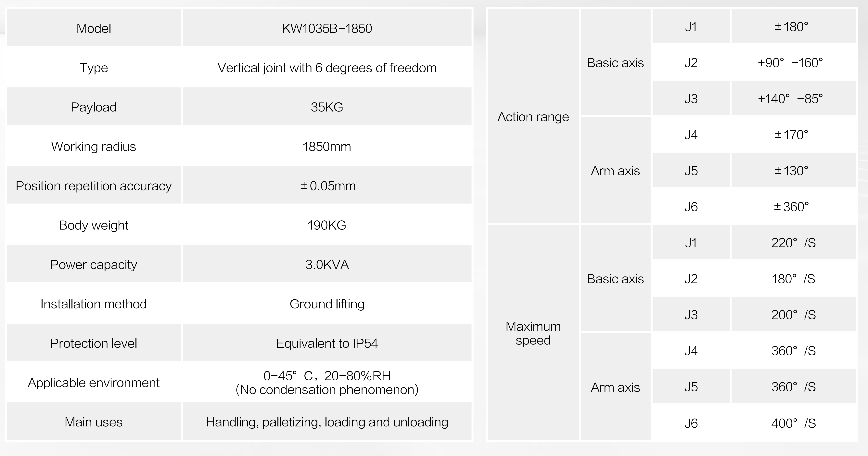
Task: Select the Equivalent to IP54 cell
Action: click(x=327, y=343)
